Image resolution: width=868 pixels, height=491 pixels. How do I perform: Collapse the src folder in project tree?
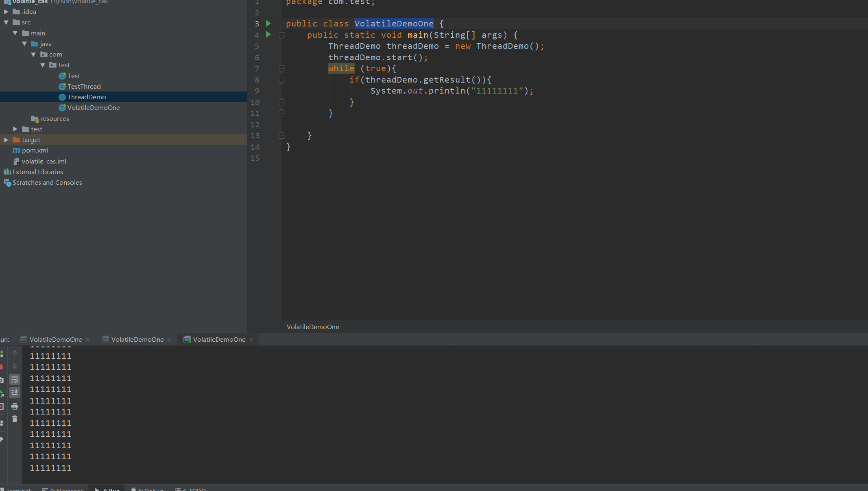click(x=6, y=22)
